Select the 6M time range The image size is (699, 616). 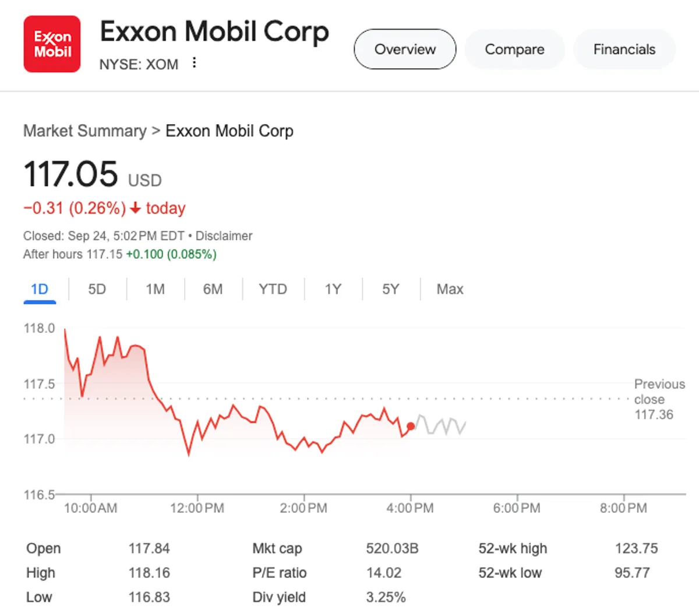coord(213,289)
